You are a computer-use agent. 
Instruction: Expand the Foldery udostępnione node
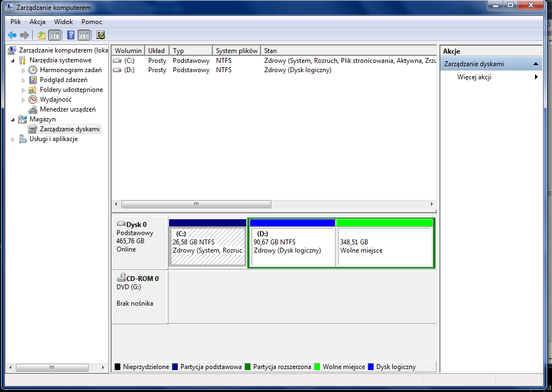click(x=23, y=90)
